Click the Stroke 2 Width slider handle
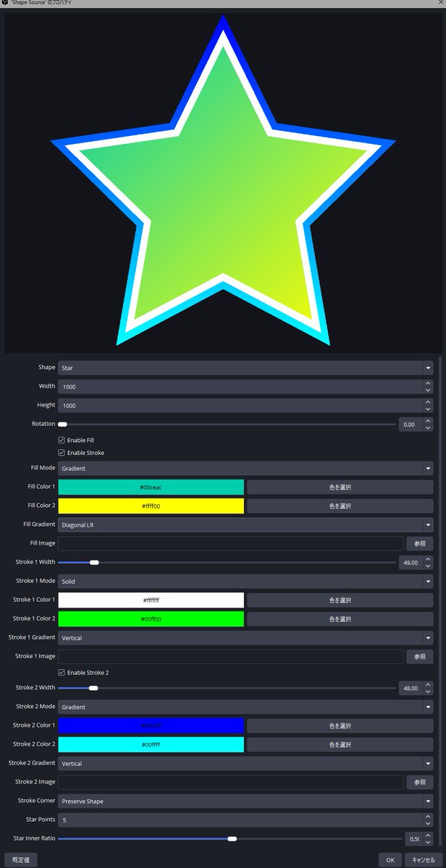This screenshot has width=446, height=868. click(x=93, y=688)
